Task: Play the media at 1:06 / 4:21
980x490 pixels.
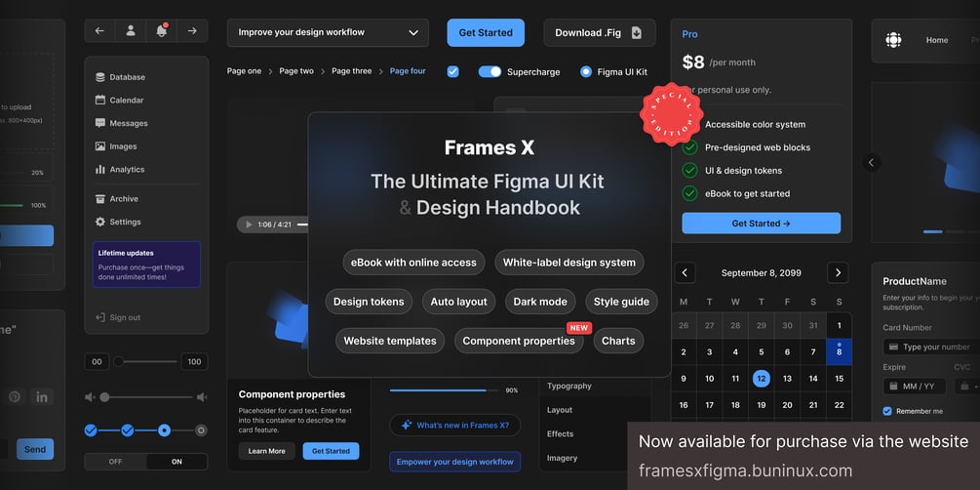Action: click(249, 225)
